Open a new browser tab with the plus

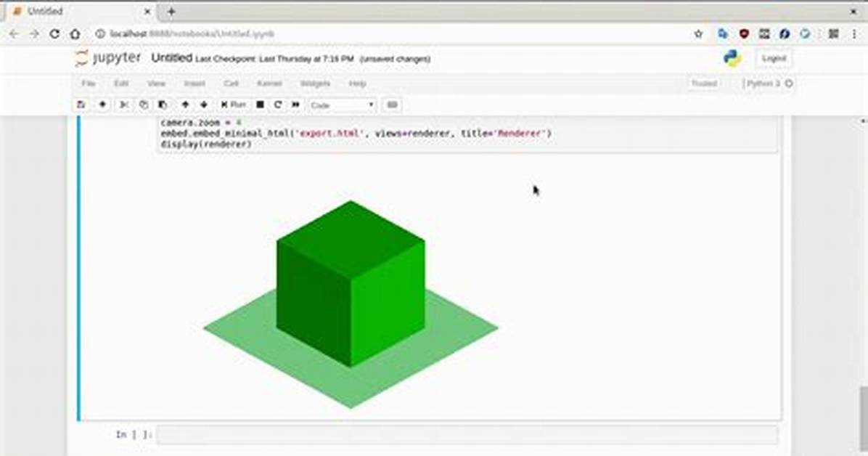(171, 11)
